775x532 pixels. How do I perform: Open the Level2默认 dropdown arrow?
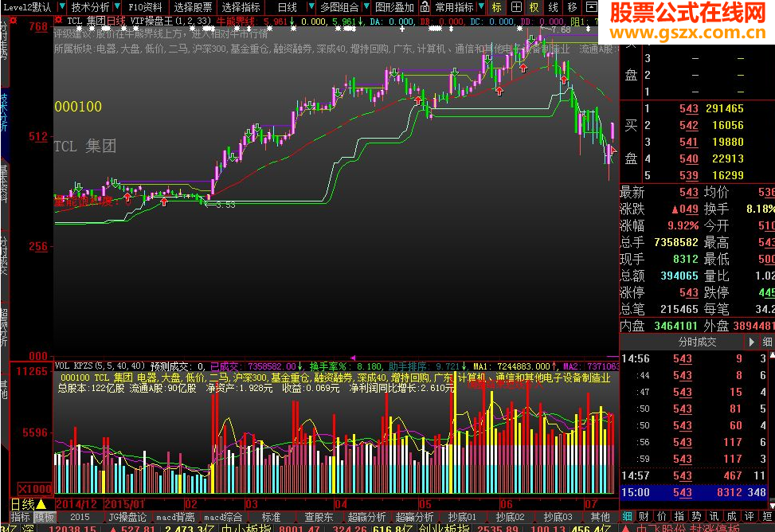coord(62,7)
